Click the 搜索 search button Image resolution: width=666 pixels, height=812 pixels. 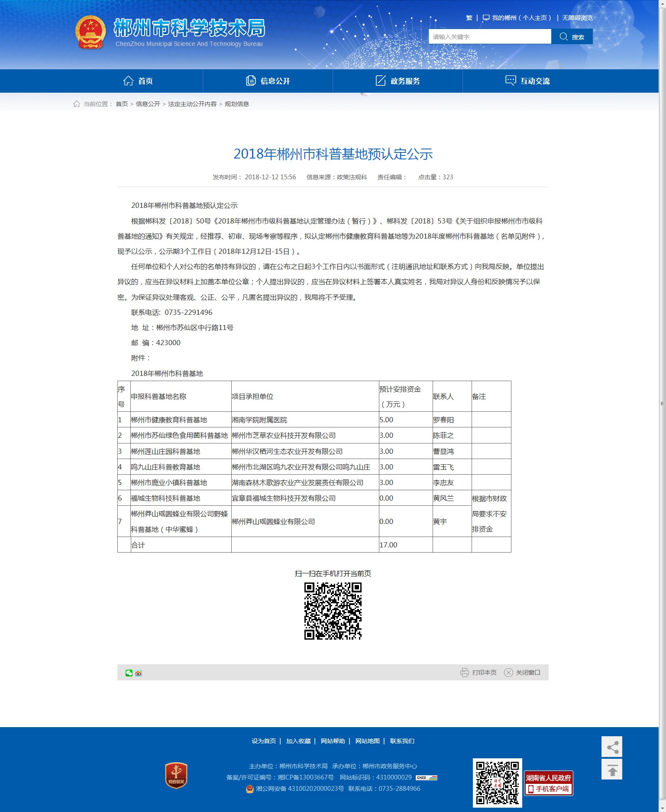[572, 37]
